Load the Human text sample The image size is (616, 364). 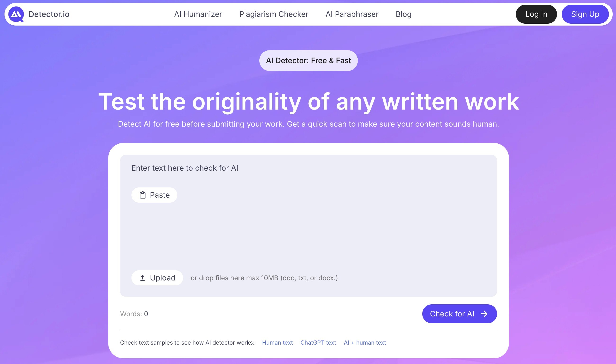coord(277,343)
